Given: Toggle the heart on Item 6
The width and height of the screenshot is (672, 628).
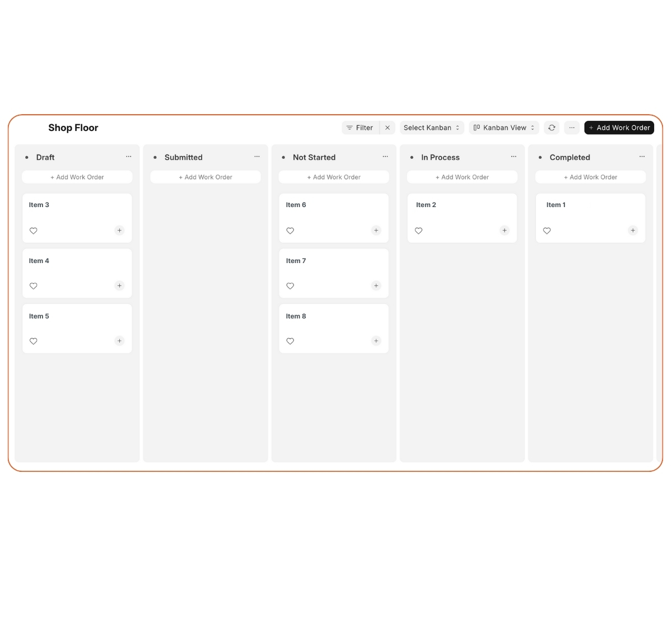Looking at the screenshot, I should 290,231.
